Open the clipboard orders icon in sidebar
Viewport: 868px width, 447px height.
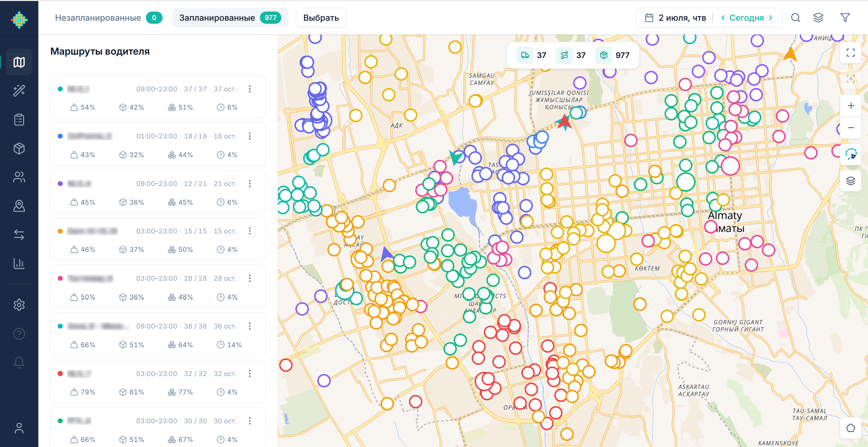tap(19, 119)
